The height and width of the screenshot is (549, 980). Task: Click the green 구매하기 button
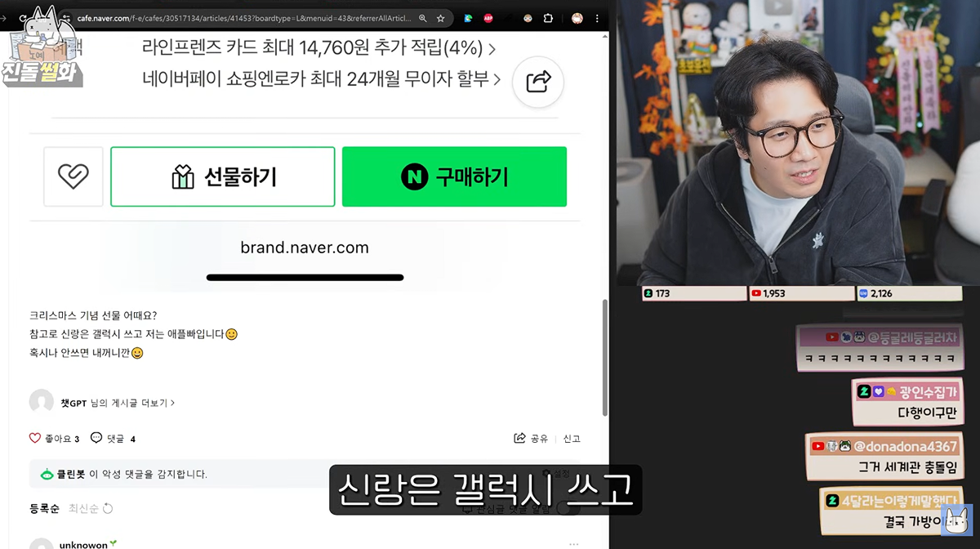coord(454,176)
